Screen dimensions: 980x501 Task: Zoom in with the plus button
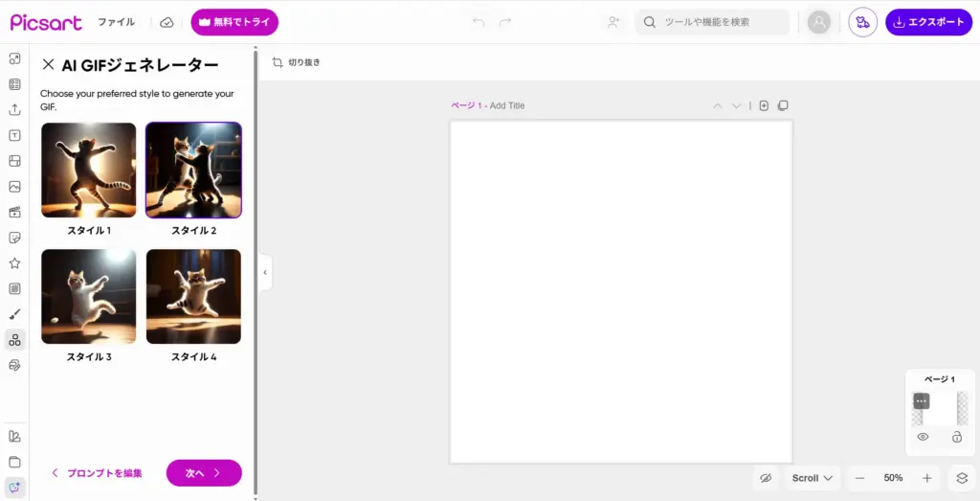(926, 478)
